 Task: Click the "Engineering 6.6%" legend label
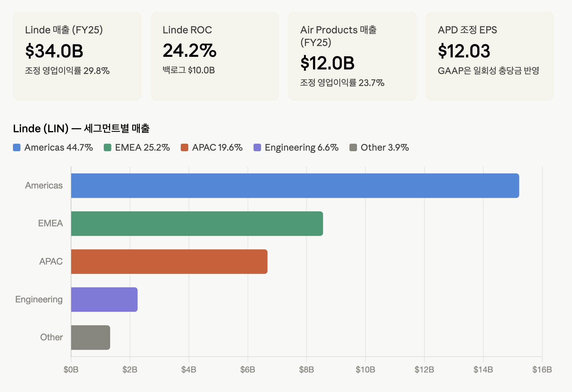pos(302,148)
